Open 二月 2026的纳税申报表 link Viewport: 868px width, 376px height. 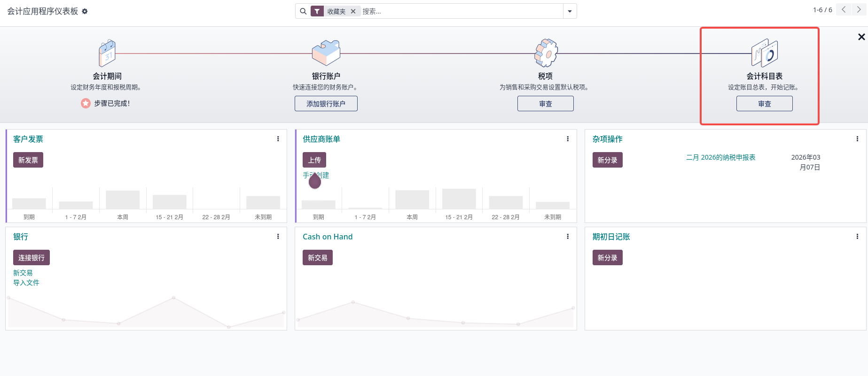(721, 157)
